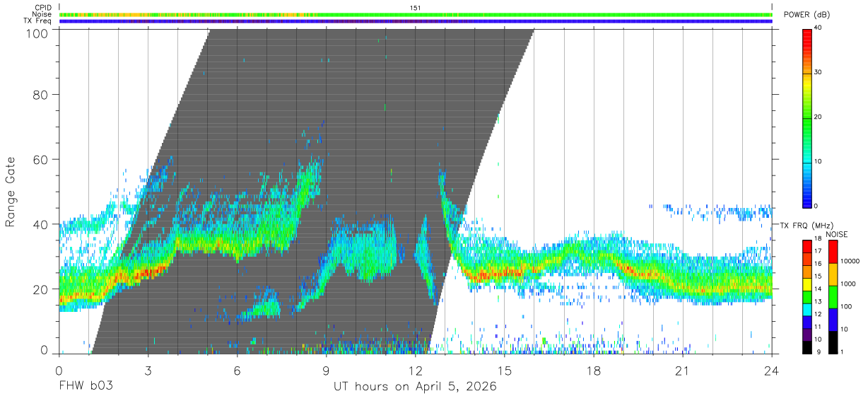Click the 'TX FRQ (MHz)' title
This screenshot has height=401, width=868.
[x=805, y=226]
